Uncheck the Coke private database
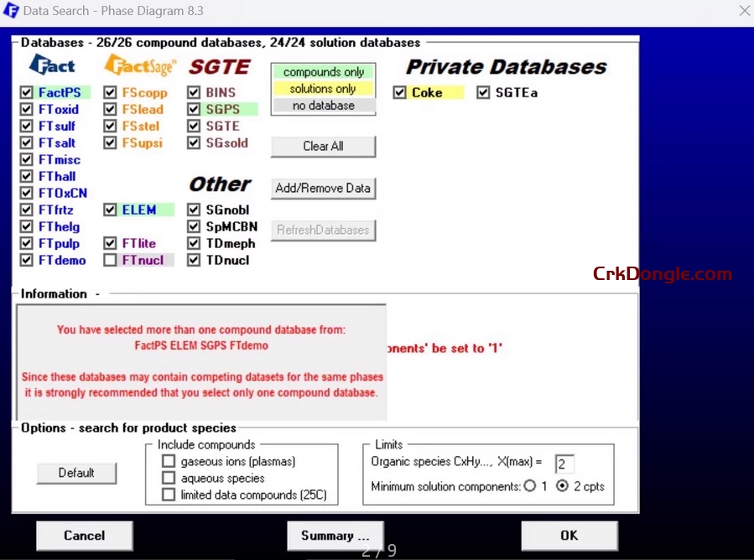The image size is (754, 560). tap(400, 92)
